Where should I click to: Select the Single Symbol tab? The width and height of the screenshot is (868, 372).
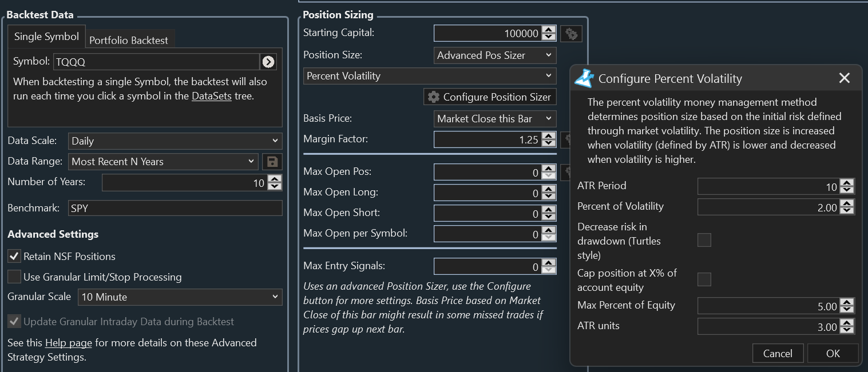click(x=46, y=37)
